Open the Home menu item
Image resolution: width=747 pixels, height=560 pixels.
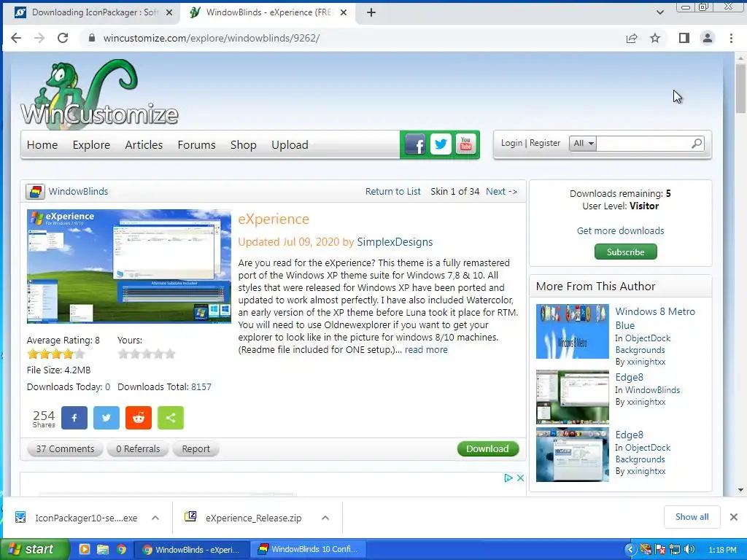click(42, 145)
